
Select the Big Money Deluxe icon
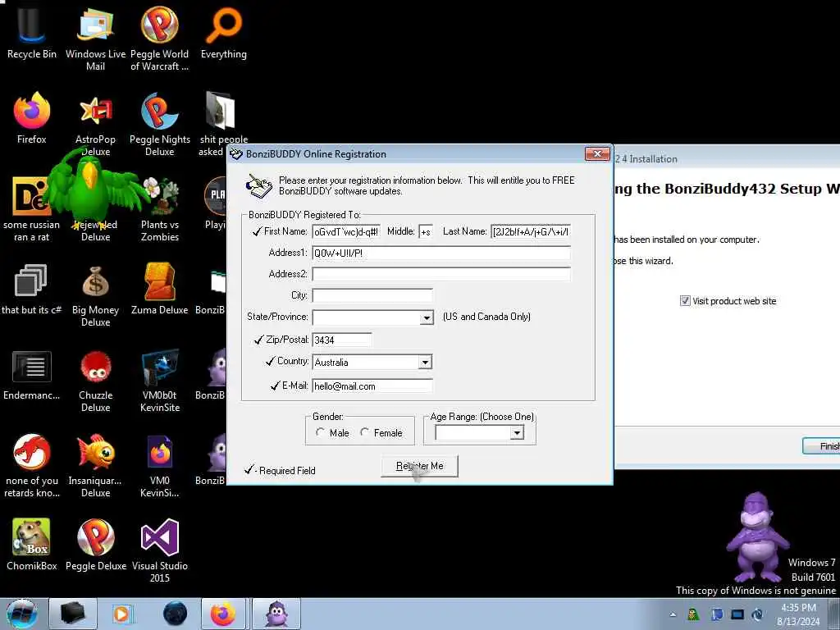pos(95,295)
